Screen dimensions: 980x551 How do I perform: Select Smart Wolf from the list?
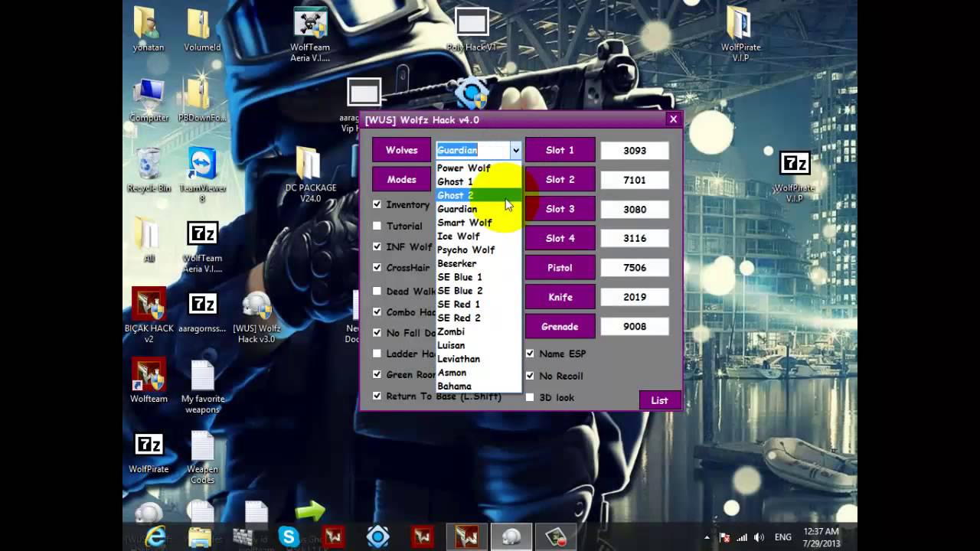tap(479, 223)
